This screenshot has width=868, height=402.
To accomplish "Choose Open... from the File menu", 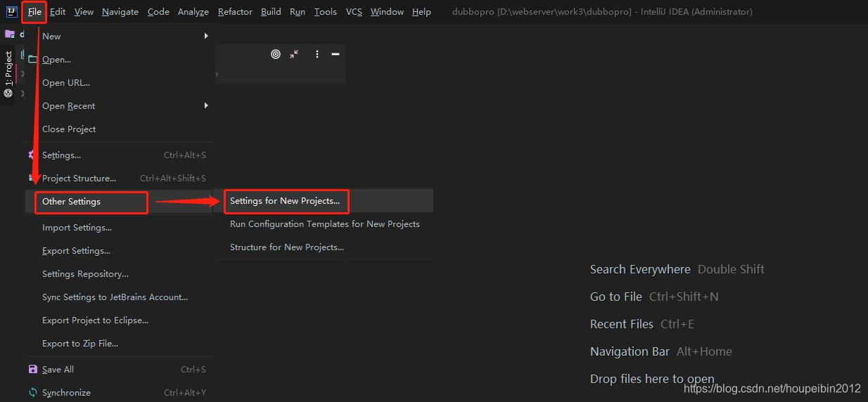I will [x=120, y=60].
